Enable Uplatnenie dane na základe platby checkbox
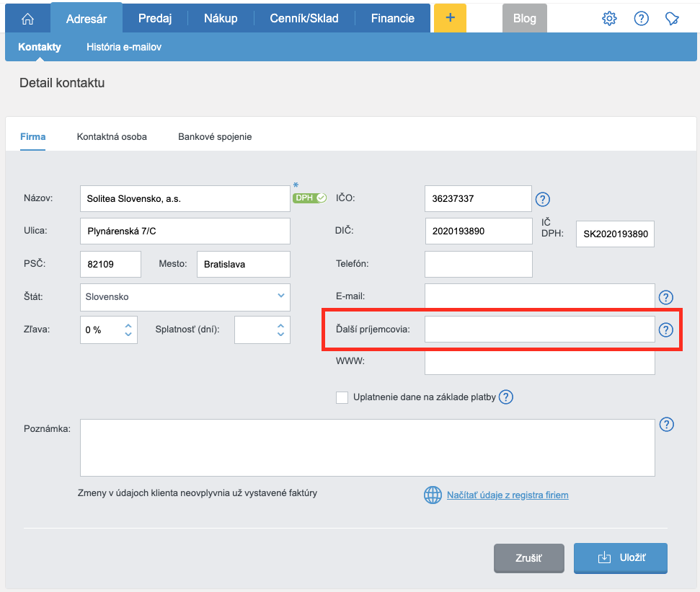Image resolution: width=700 pixels, height=592 pixels. (x=342, y=397)
